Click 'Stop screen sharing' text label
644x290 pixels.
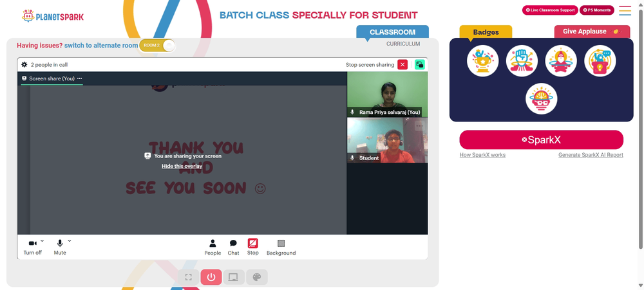(370, 65)
